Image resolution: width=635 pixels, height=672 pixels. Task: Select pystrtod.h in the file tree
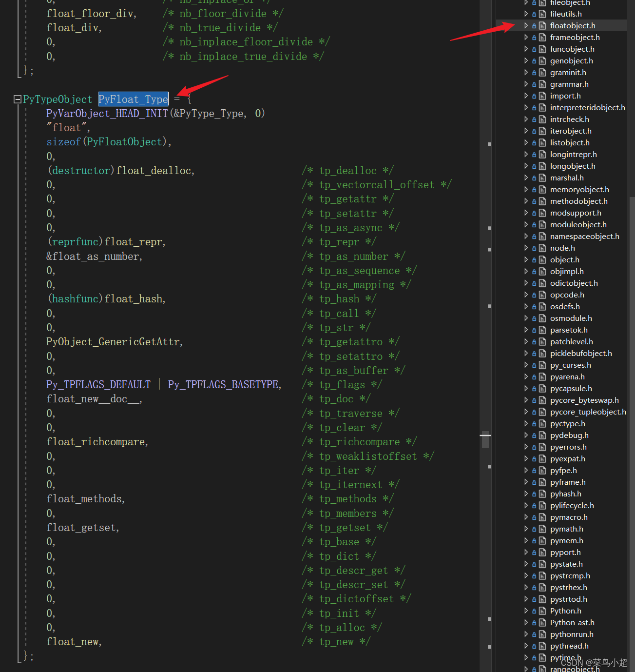pyautogui.click(x=568, y=599)
